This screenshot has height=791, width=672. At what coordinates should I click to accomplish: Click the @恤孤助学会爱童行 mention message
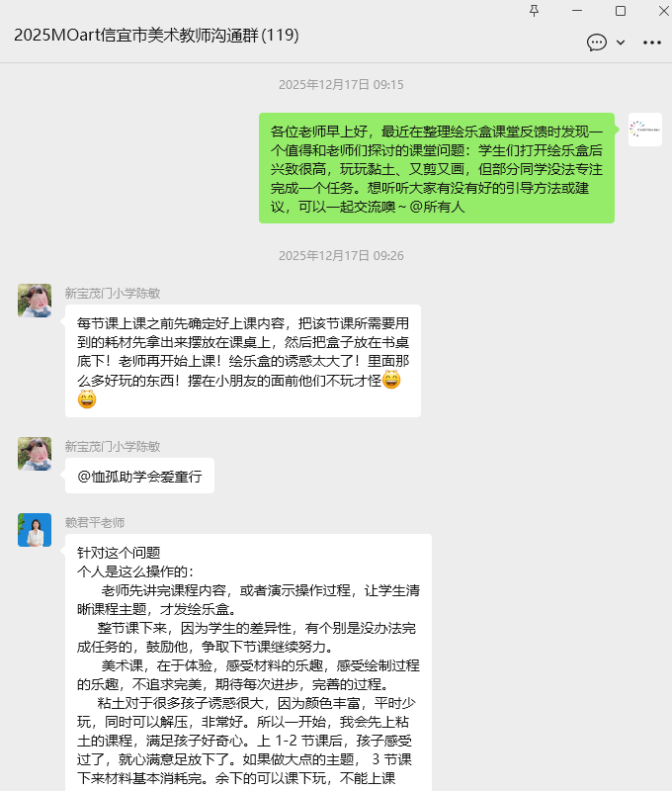pos(139,476)
